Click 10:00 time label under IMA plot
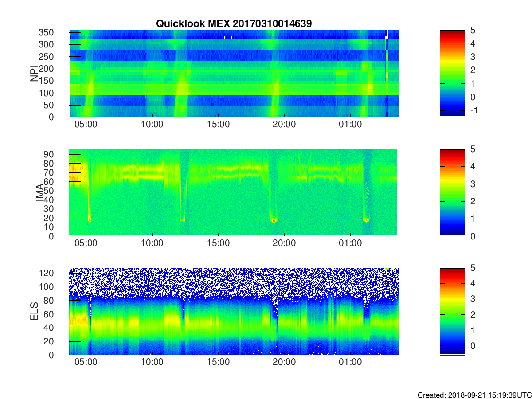 pyautogui.click(x=152, y=243)
